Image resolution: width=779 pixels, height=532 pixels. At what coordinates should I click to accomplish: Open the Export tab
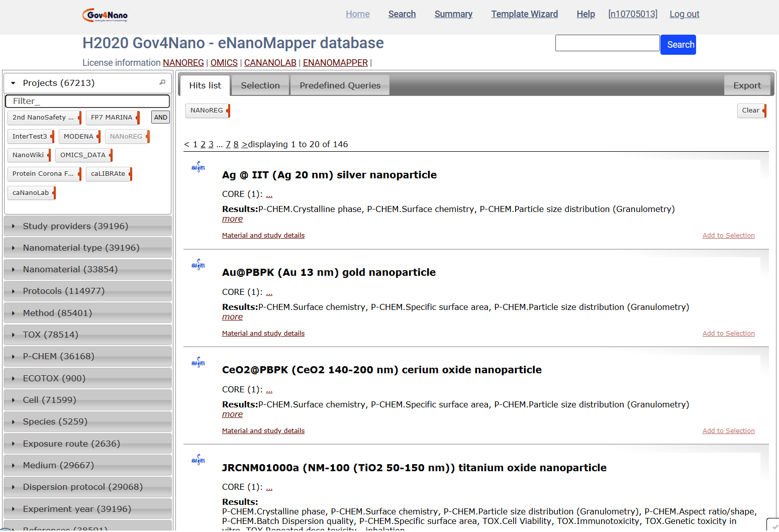click(747, 85)
